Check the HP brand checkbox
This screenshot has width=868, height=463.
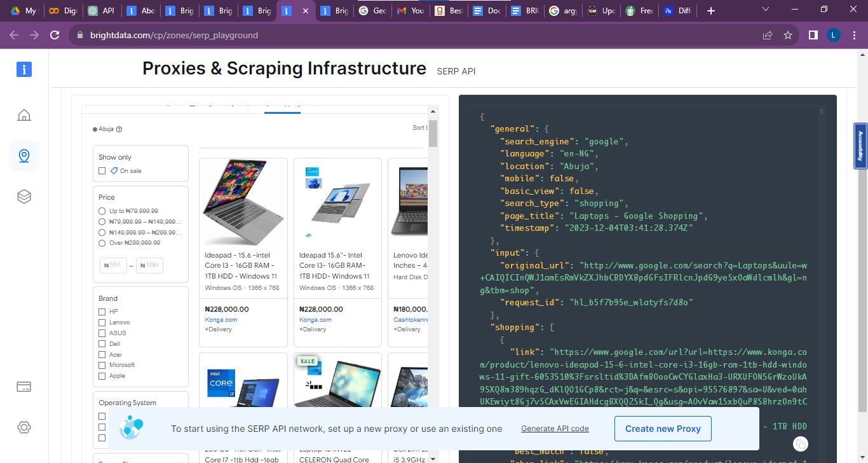click(102, 312)
